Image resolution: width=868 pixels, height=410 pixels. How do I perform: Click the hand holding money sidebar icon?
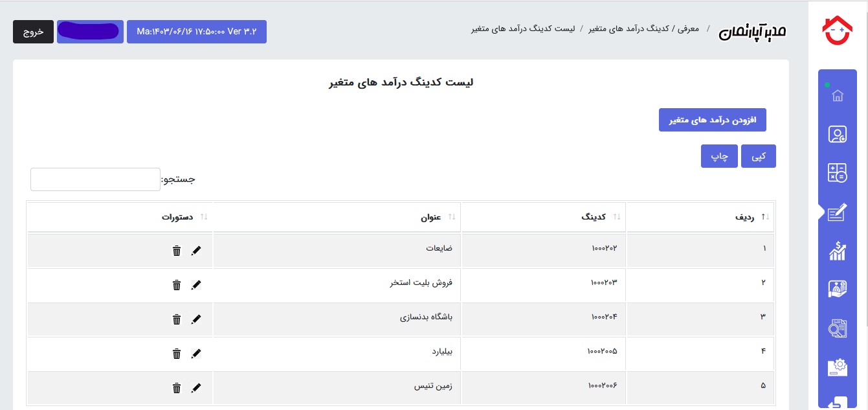[x=838, y=290]
